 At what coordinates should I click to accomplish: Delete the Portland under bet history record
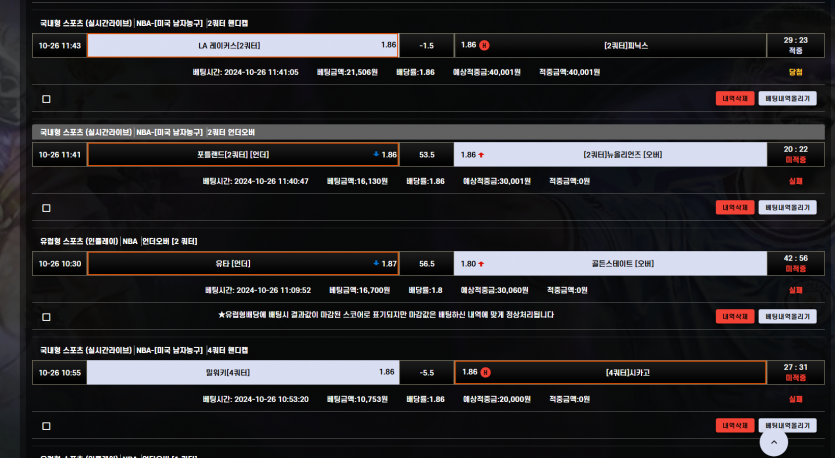(x=735, y=208)
